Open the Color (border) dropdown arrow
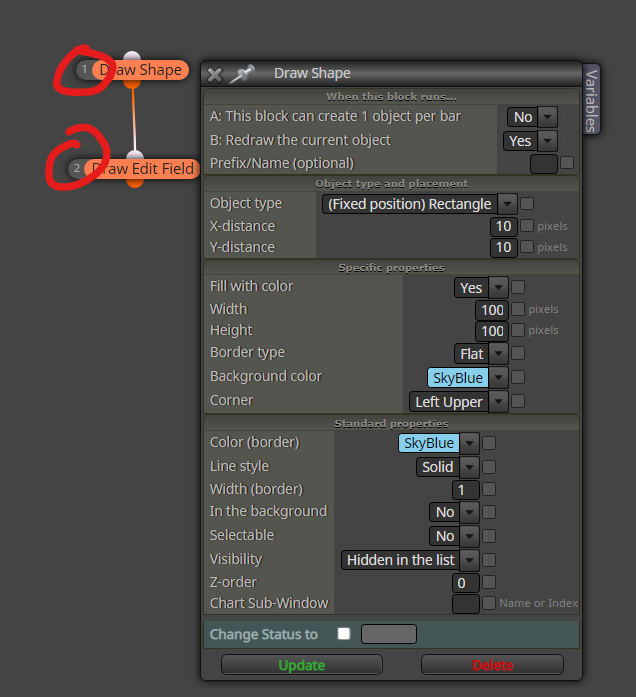This screenshot has width=636, height=697. pyautogui.click(x=469, y=443)
